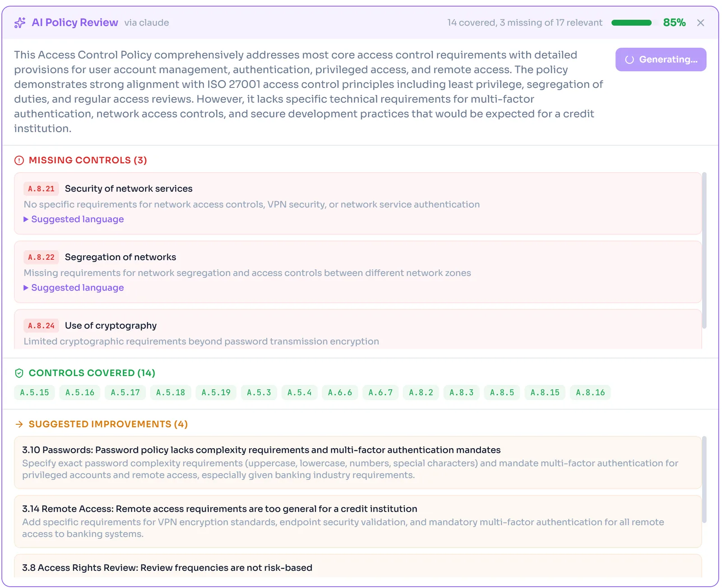Click the A.5.16 covered control tag
The width and height of the screenshot is (722, 588).
pyautogui.click(x=80, y=392)
